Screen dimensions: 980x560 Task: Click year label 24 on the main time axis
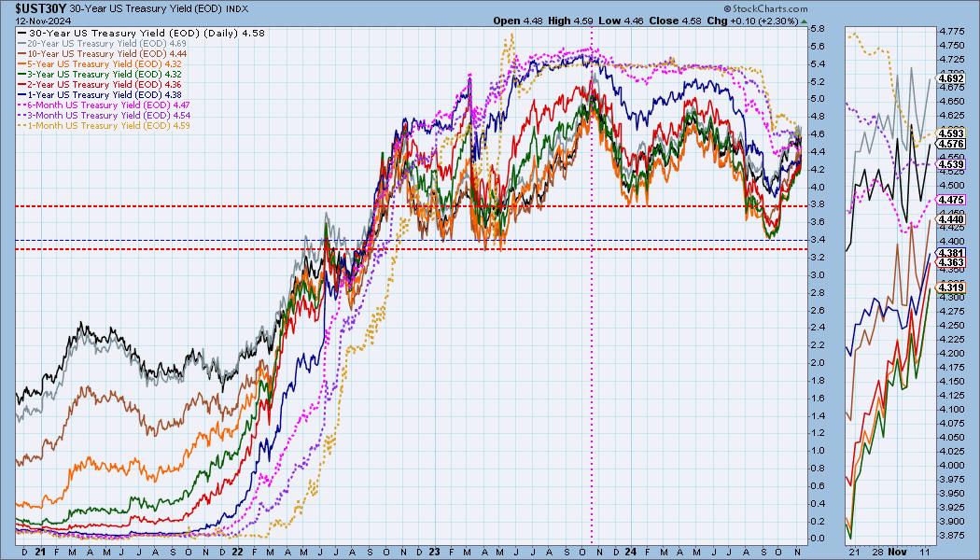pyautogui.click(x=631, y=552)
